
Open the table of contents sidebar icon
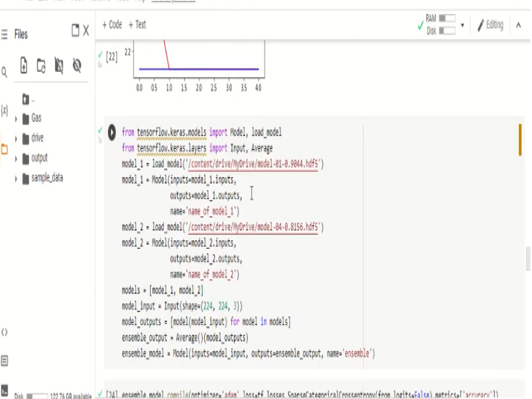click(x=4, y=34)
